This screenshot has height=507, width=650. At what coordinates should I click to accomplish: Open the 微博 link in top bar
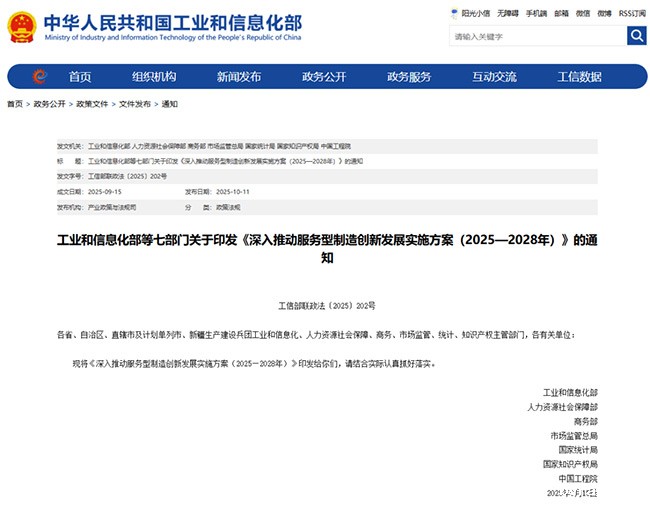605,14
